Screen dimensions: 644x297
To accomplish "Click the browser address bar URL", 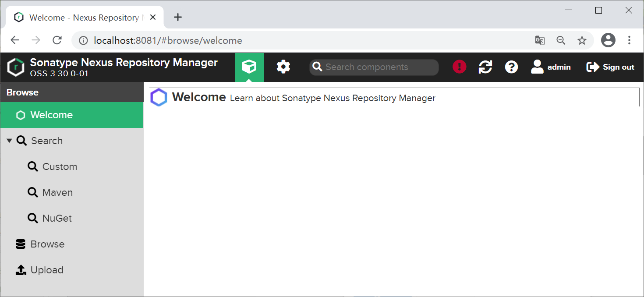I will (x=168, y=41).
